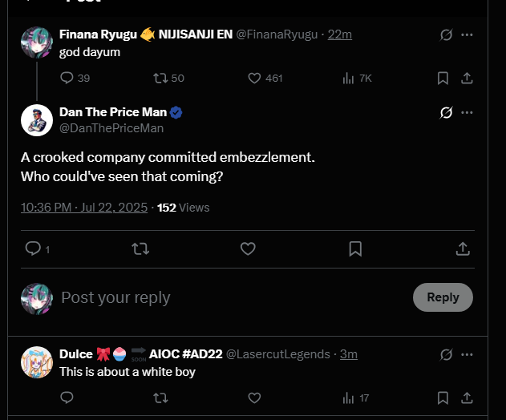Open the 10:36 PM · Jul 22, 2025 timestamp link

tap(84, 208)
